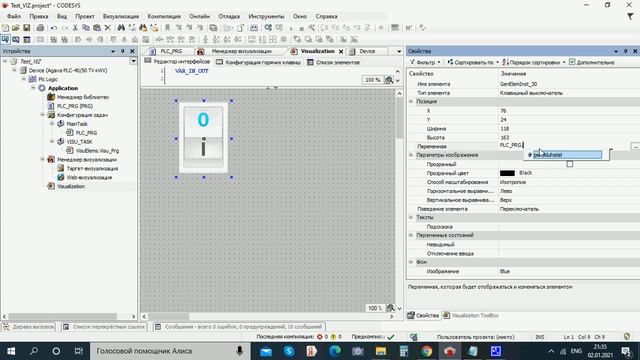Click the Undo arrow icon
This screenshot has height=360, width=640.
(x=53, y=28)
